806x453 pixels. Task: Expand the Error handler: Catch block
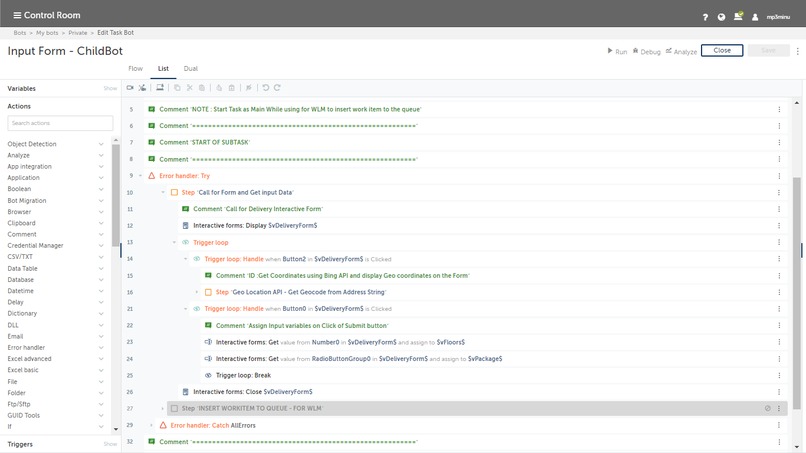click(x=152, y=425)
